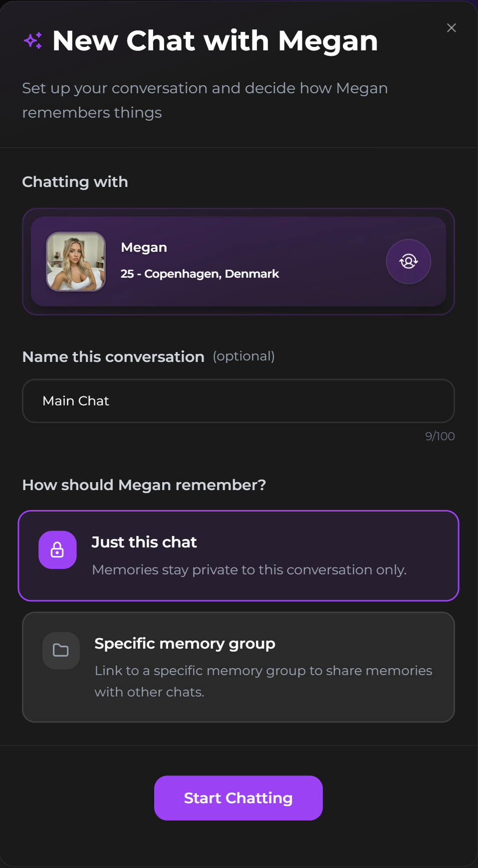Click the sparkle icon beside the title

[33, 41]
